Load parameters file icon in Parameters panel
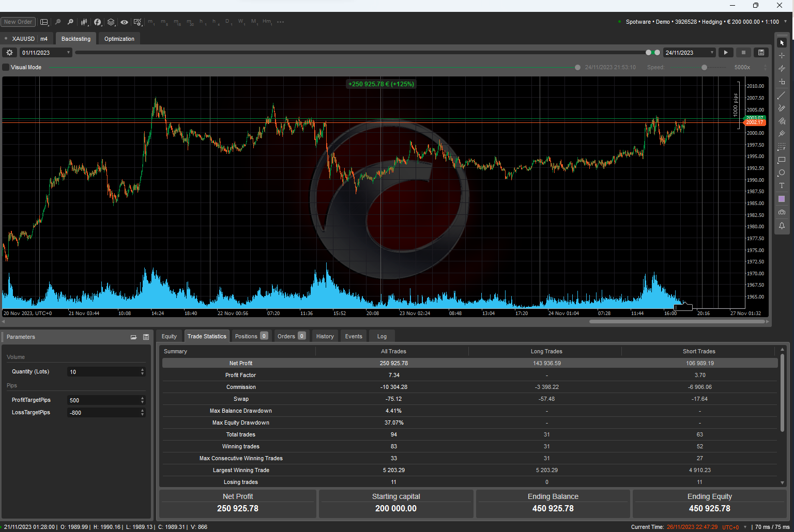 (x=133, y=337)
